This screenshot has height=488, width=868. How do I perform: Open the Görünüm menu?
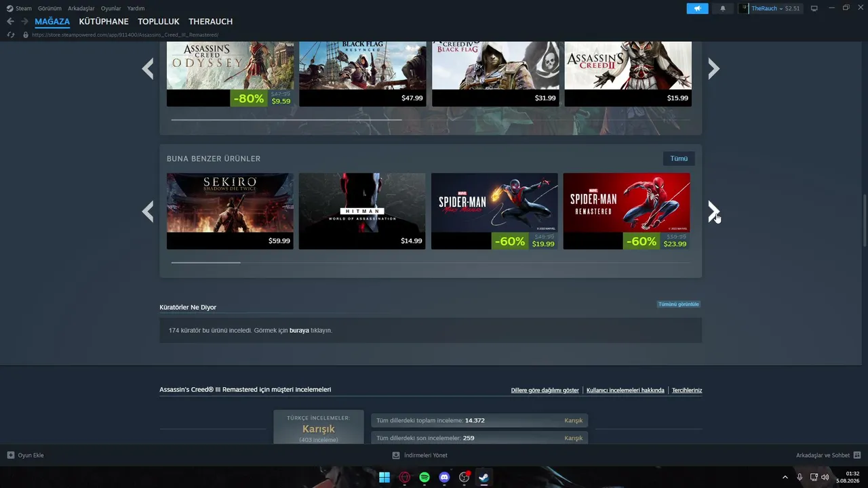(50, 8)
